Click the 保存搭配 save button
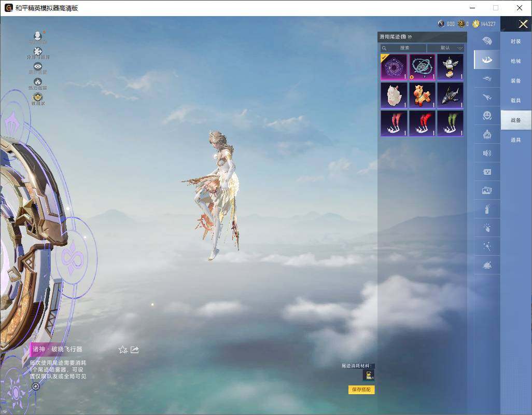 click(361, 390)
